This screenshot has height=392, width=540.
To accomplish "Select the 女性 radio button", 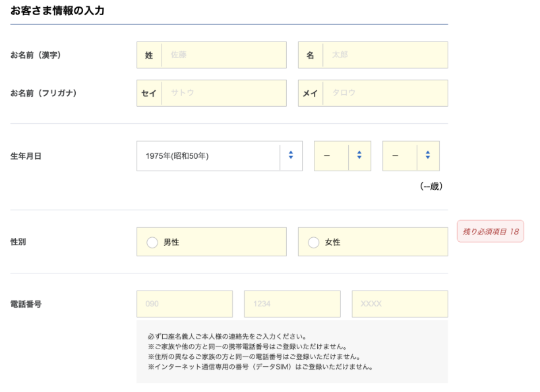I will tap(314, 242).
